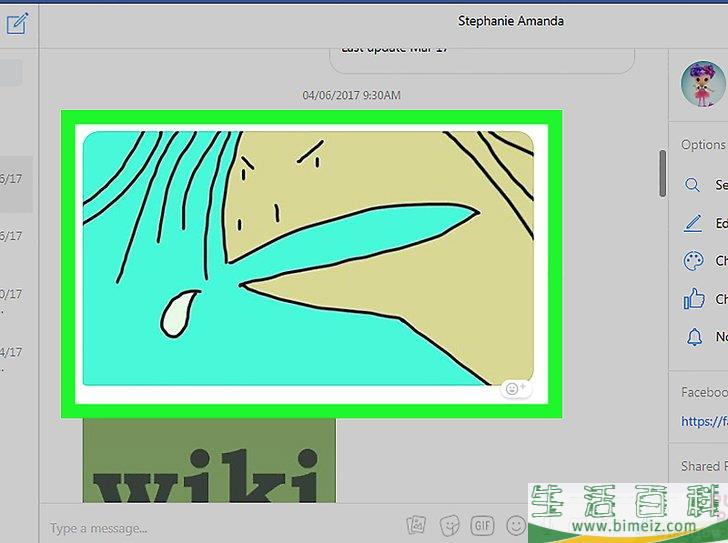Click the profile avatar of Stephanie Amanda
Viewport: 728px width, 543px height.
(x=703, y=84)
